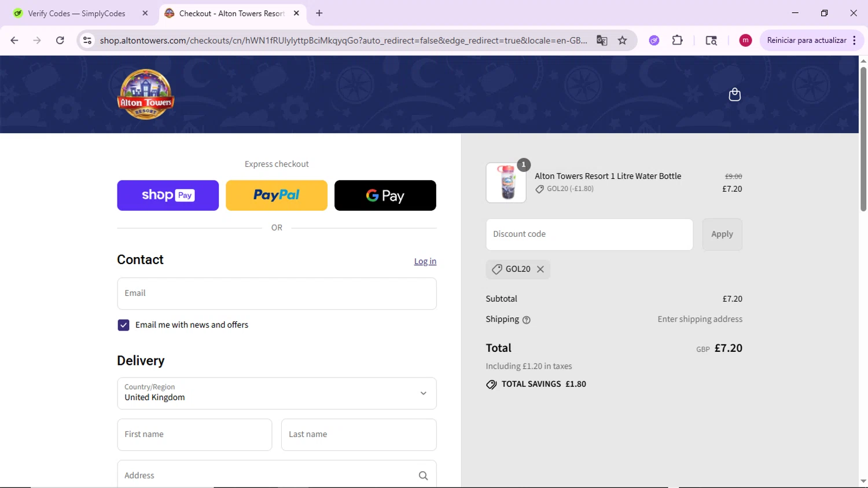
Task: Focus the Last name field
Action: (359, 435)
